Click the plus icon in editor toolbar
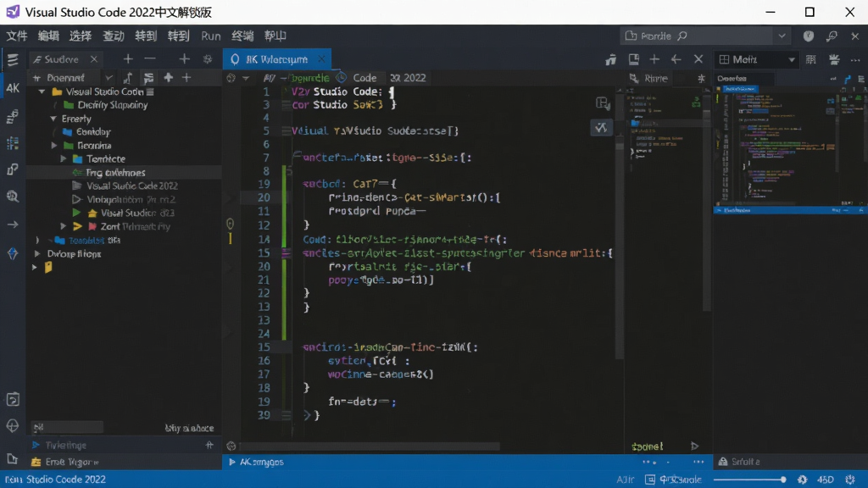868x488 pixels. pos(654,59)
